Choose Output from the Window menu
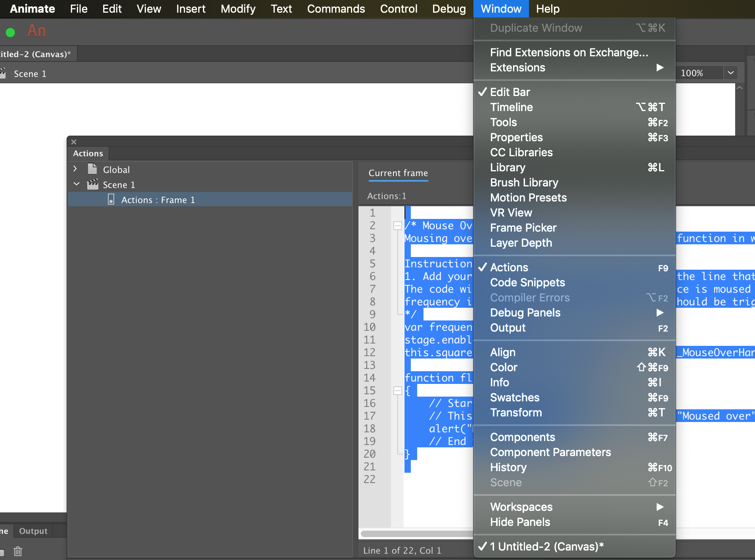Image resolution: width=755 pixels, height=560 pixels. pyautogui.click(x=575, y=328)
